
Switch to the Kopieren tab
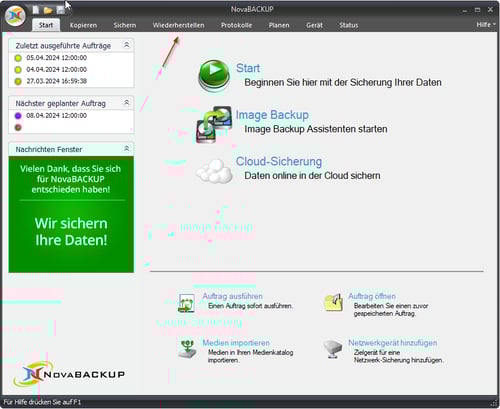pos(83,25)
